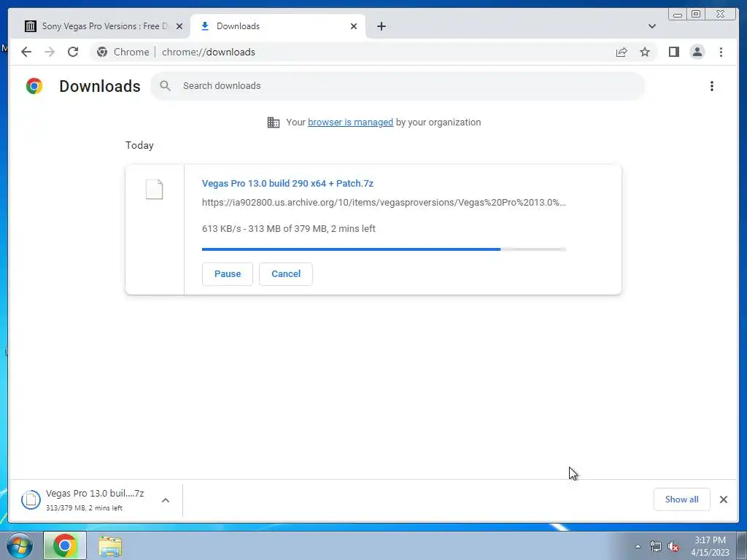Click the taskbar clock showing 3:17 PM

[x=710, y=546]
